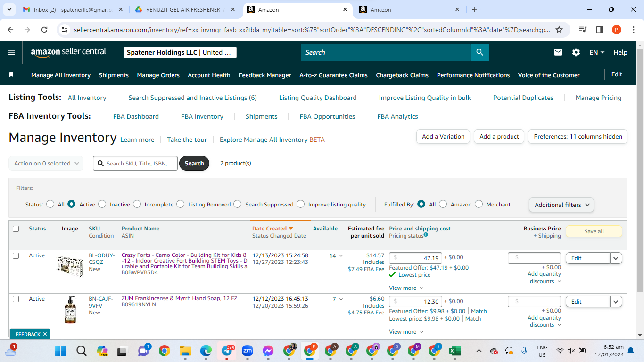Select the Inactive status filter
The height and width of the screenshot is (362, 644).
tap(102, 204)
